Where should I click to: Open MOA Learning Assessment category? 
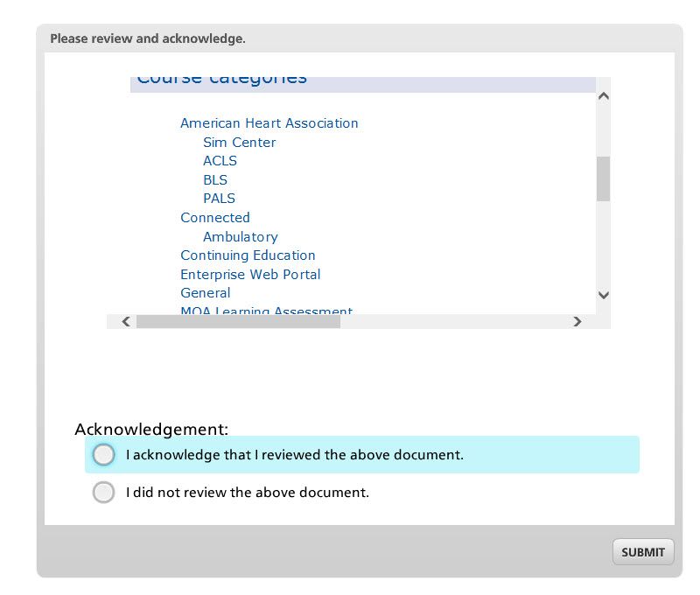coord(266,311)
